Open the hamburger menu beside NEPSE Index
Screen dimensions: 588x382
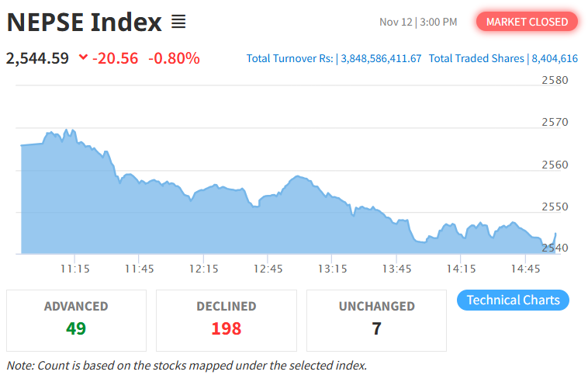click(178, 22)
